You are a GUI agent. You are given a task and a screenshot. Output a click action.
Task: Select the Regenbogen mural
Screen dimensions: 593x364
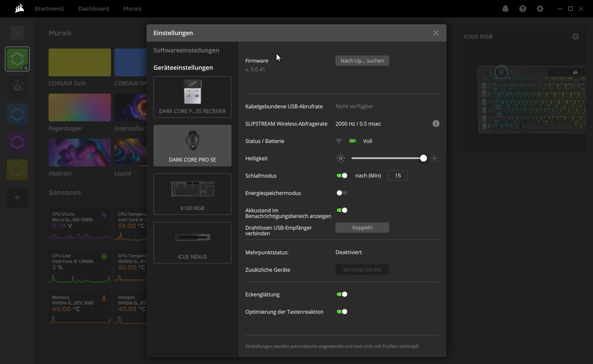(x=80, y=107)
